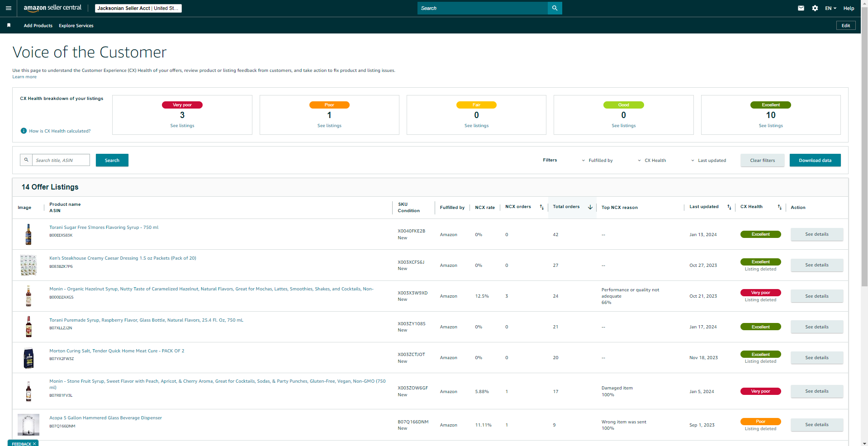Sort by NCX orders arrows icon
This screenshot has height=446, width=868.
(542, 207)
